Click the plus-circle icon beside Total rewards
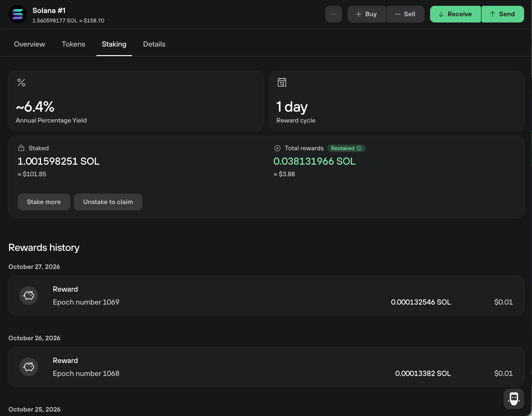The width and height of the screenshot is (532, 416). coord(277,148)
